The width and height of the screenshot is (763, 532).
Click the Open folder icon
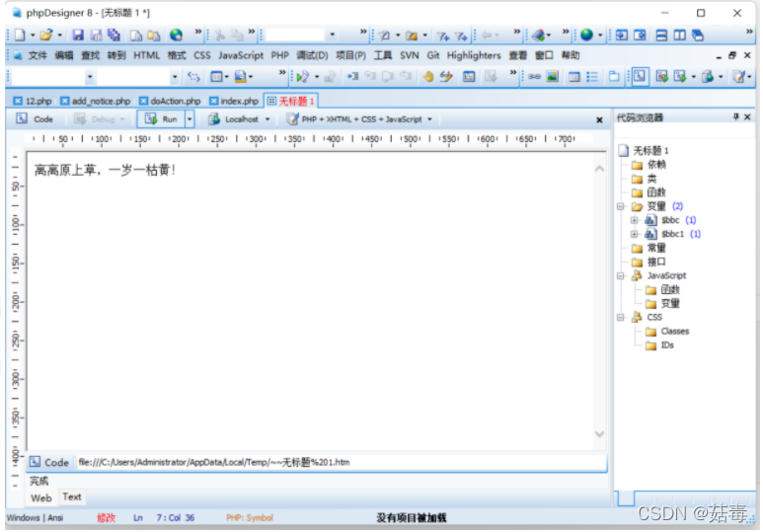(46, 36)
